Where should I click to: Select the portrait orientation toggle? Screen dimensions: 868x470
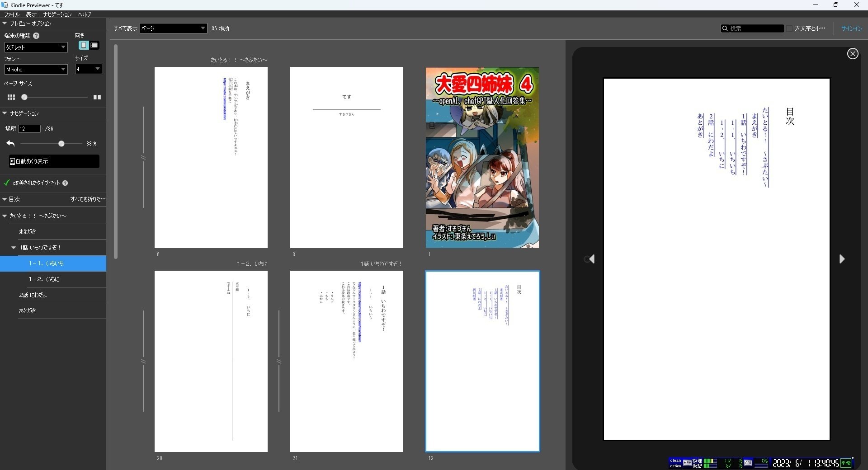click(x=83, y=45)
